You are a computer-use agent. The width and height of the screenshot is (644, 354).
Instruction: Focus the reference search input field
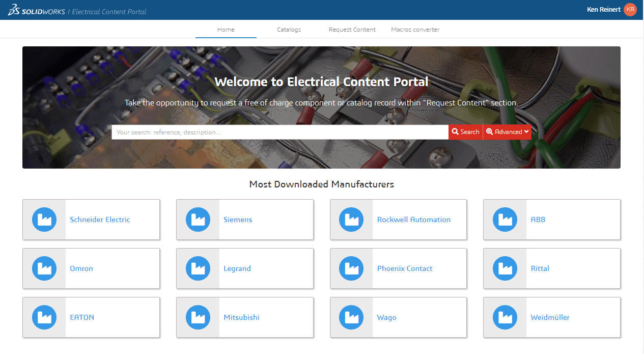[279, 132]
